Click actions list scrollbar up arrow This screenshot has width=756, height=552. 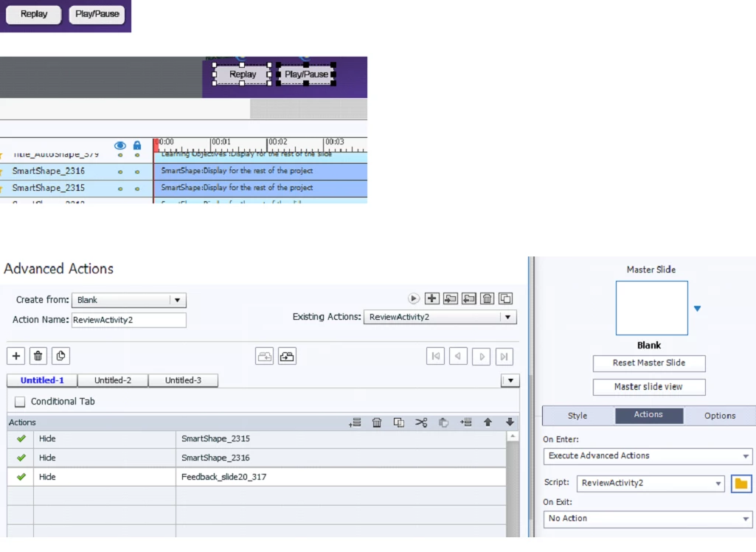pyautogui.click(x=513, y=436)
